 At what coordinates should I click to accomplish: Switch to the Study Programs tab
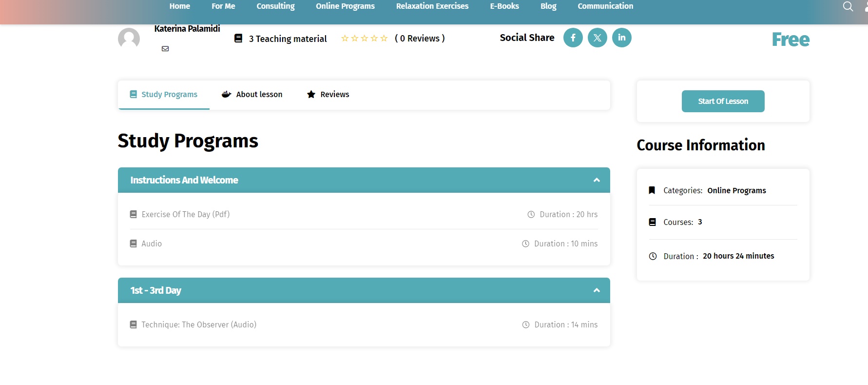click(164, 95)
